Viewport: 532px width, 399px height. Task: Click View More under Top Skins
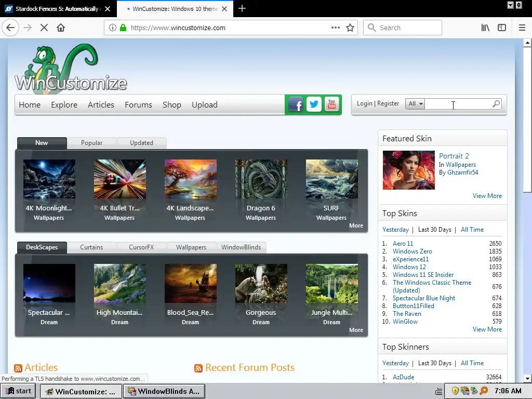coord(487,329)
